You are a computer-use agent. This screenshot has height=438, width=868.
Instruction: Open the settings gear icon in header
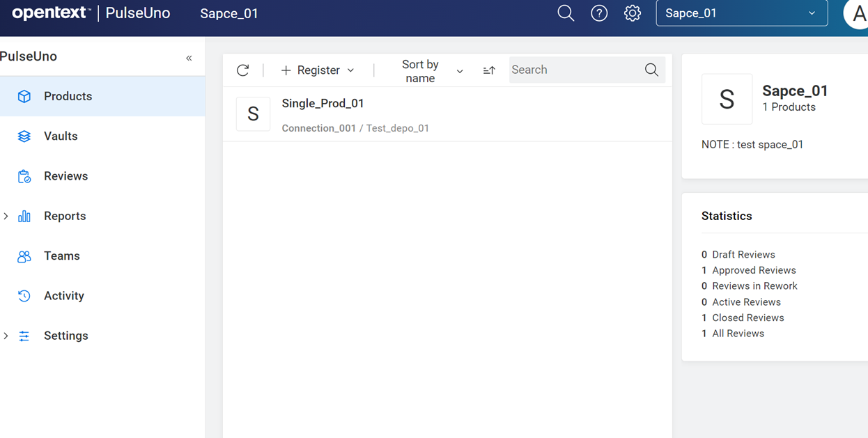(633, 13)
